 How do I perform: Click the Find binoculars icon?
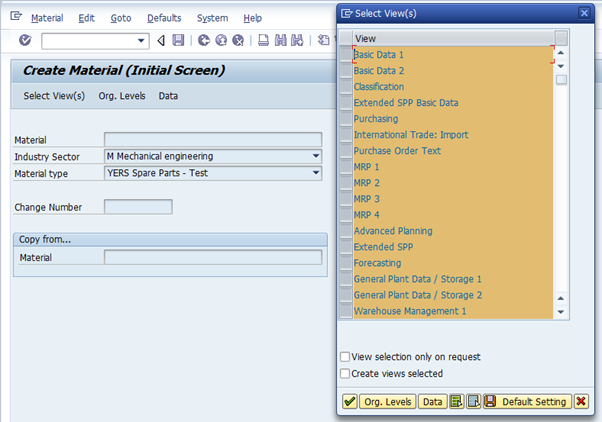point(281,41)
